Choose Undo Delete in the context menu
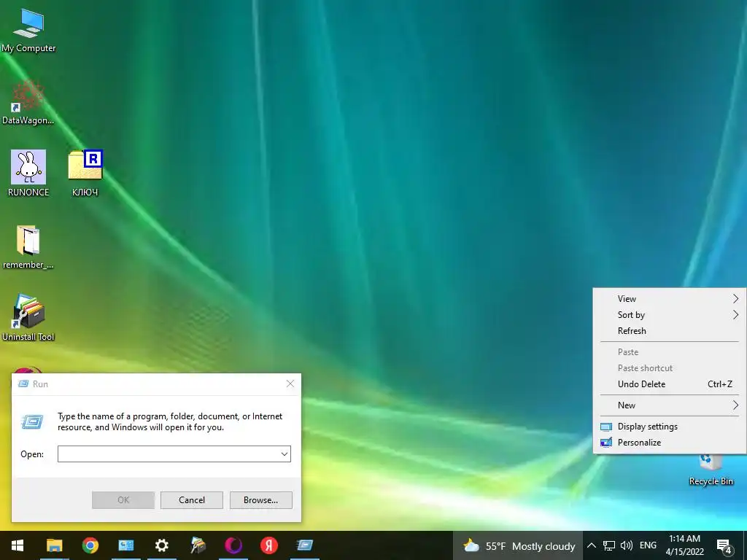The width and height of the screenshot is (747, 560). pyautogui.click(x=670, y=384)
